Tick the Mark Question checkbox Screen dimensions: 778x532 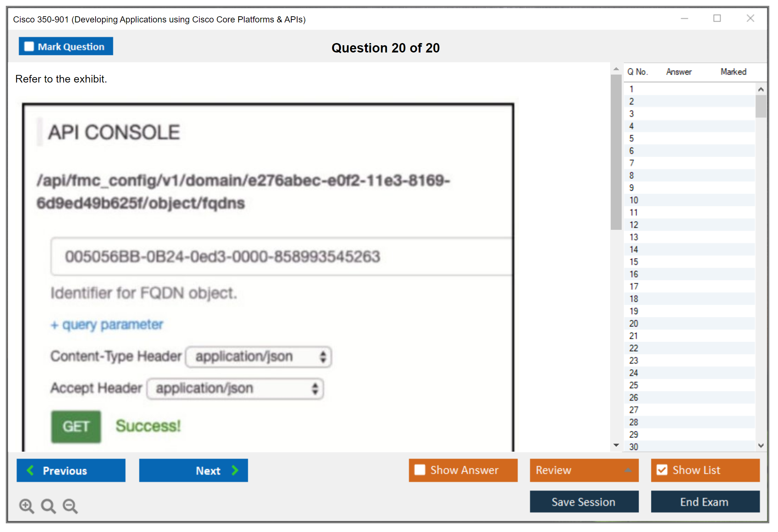coord(29,46)
